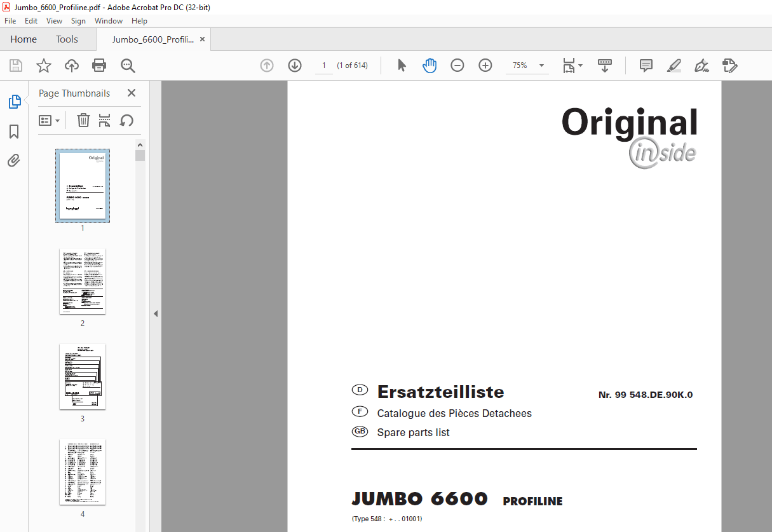This screenshot has width=772, height=532.
Task: Select the page 2 thumbnail
Action: 82,281
